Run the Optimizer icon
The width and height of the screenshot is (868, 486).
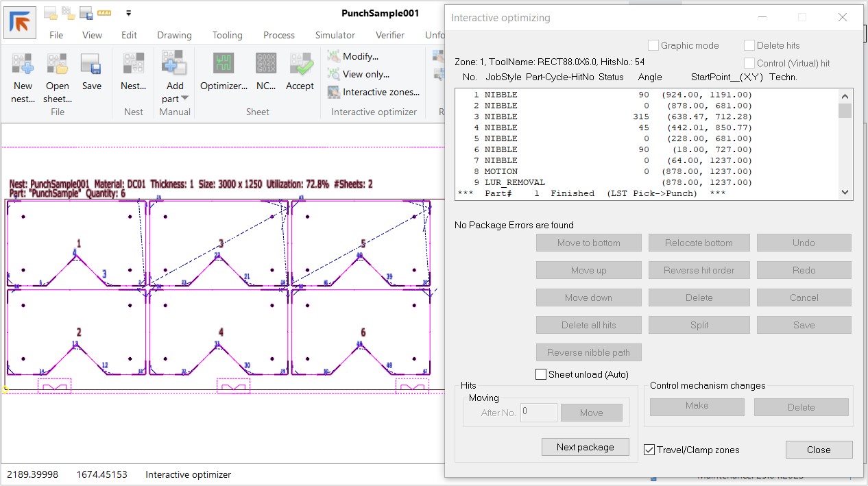(x=224, y=64)
